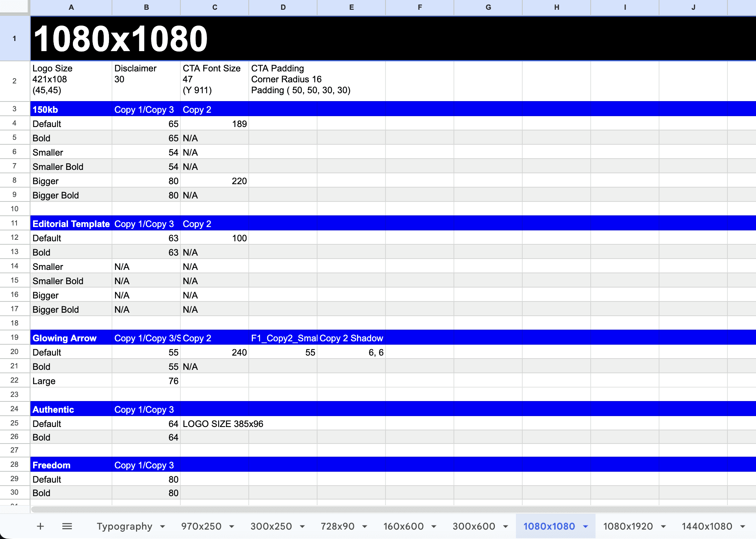756x539 pixels.
Task: Switch to the 728x90 sheet tab
Action: pyautogui.click(x=337, y=526)
